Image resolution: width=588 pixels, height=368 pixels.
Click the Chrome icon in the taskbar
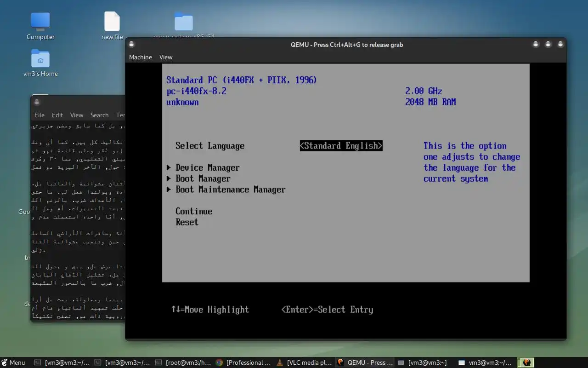(x=220, y=362)
